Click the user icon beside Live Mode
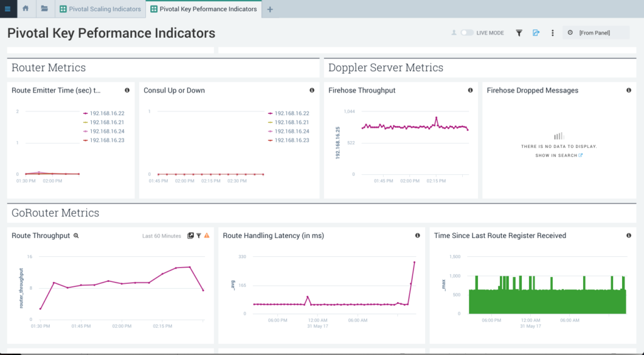Image resolution: width=644 pixels, height=355 pixels. (x=454, y=33)
